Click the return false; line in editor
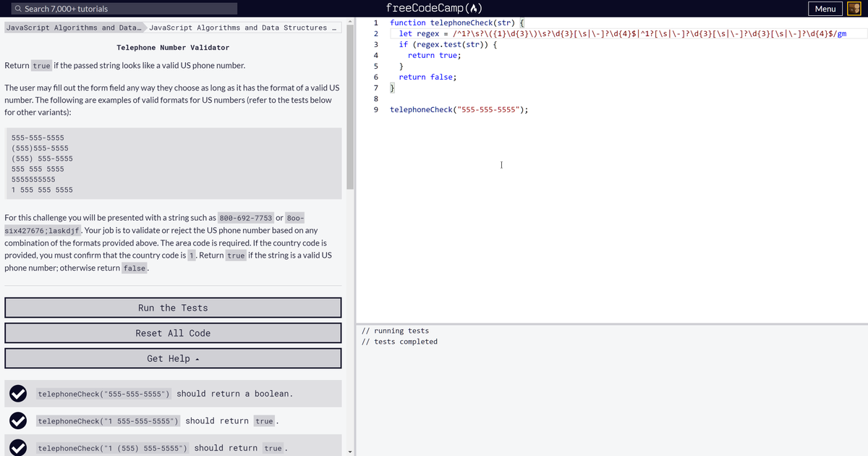 point(427,77)
